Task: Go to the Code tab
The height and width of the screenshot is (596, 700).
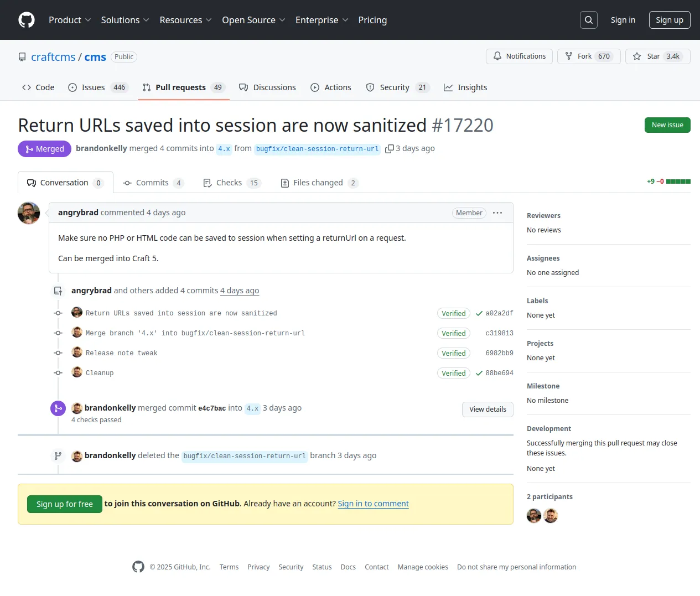Action: click(x=38, y=87)
